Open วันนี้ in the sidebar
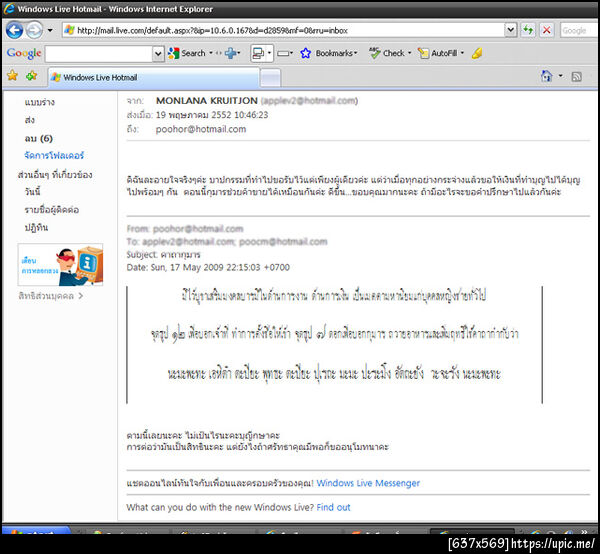 coord(33,191)
